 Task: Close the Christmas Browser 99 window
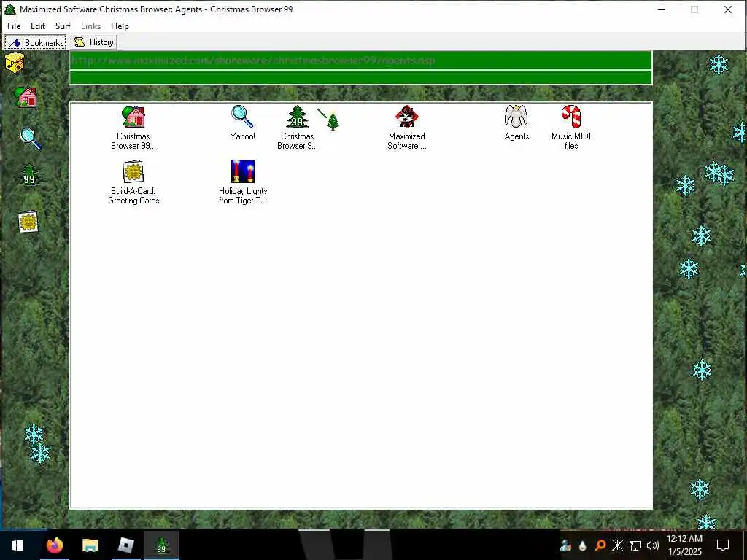[x=727, y=9]
